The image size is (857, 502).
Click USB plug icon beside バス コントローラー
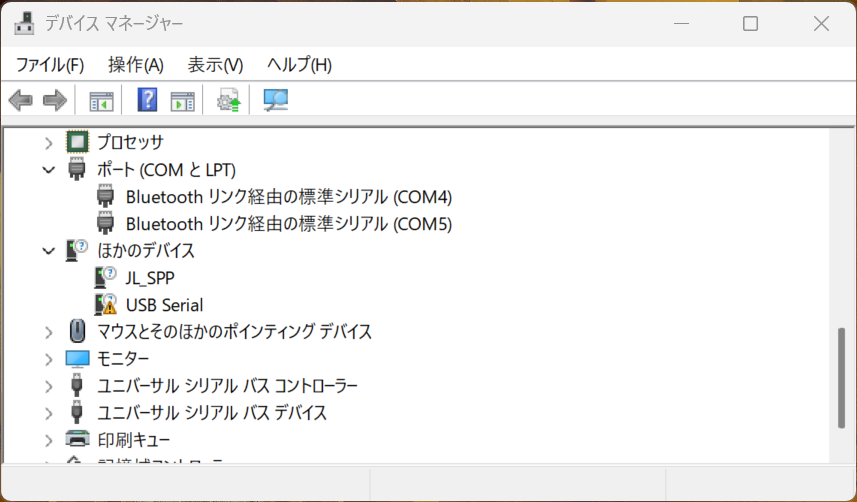click(77, 386)
